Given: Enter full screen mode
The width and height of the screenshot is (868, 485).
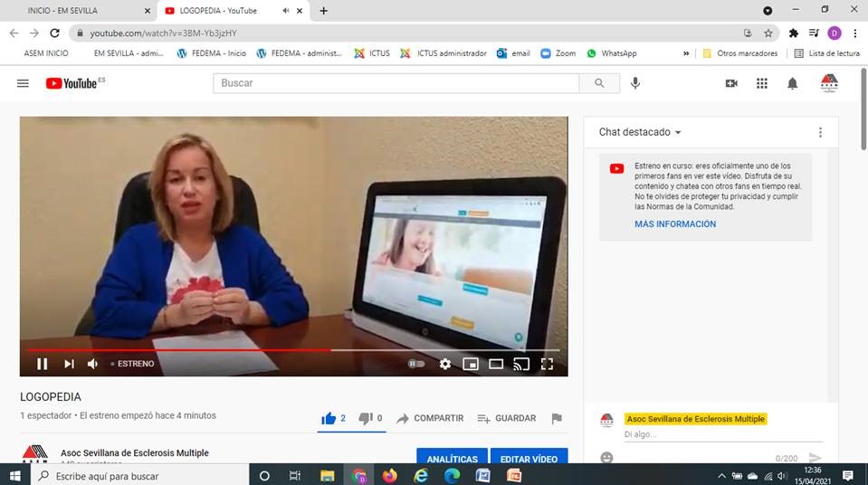Looking at the screenshot, I should [547, 364].
